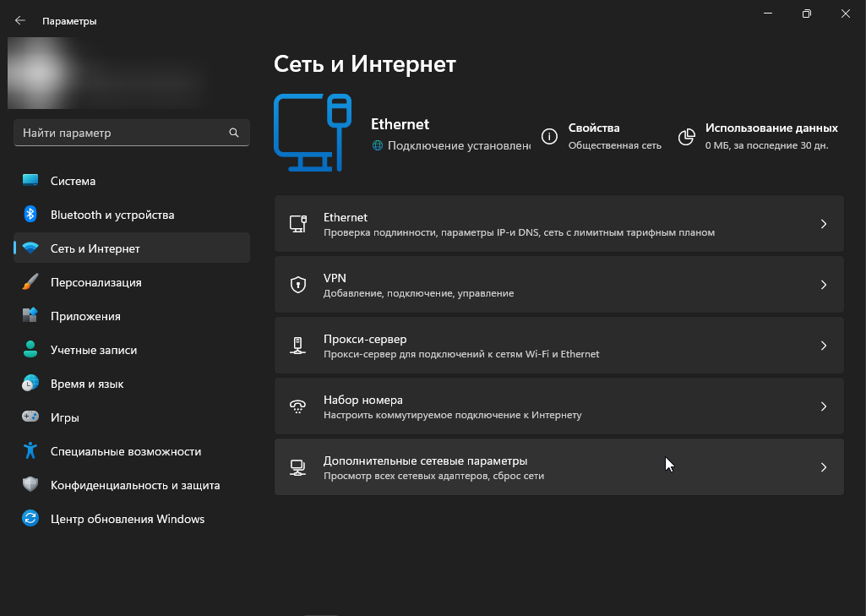
Task: Open Конфиденциальность и защита page
Action: 134,485
